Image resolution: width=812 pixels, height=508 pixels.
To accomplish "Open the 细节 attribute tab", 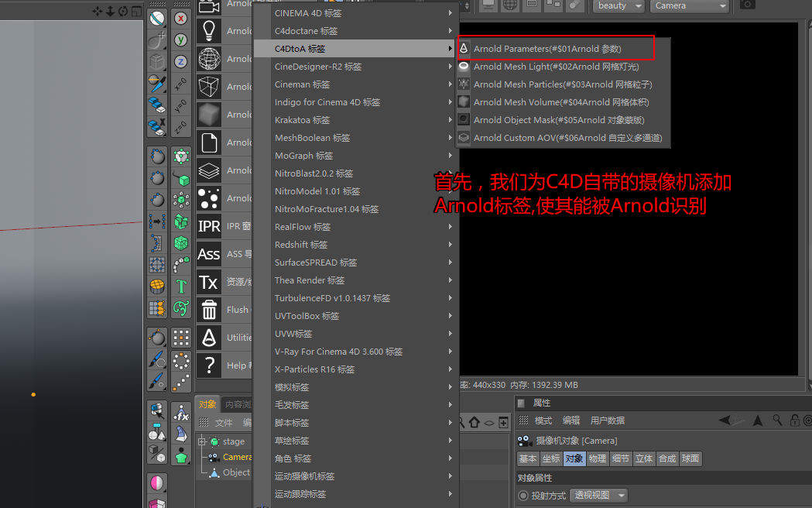I will pyautogui.click(x=620, y=458).
